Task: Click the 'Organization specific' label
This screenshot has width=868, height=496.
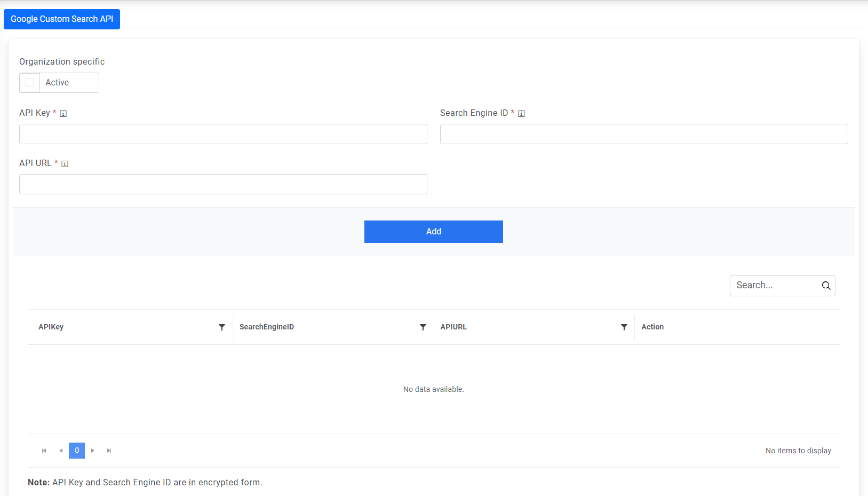Action: click(x=62, y=62)
